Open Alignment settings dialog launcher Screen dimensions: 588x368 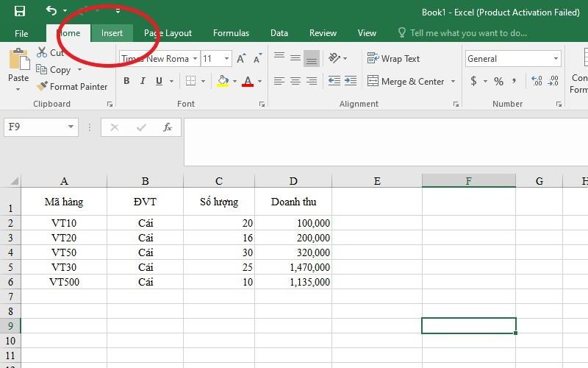click(x=456, y=104)
